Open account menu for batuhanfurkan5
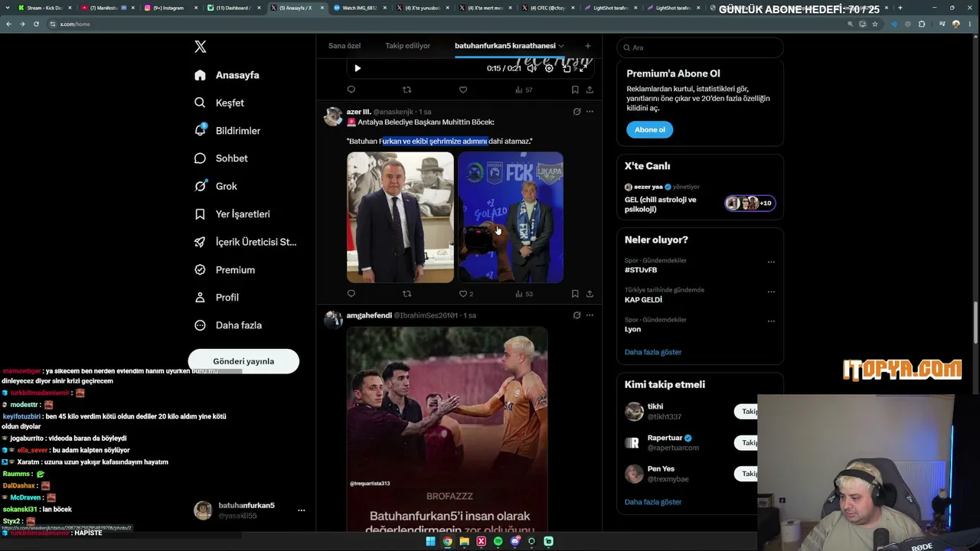The image size is (980, 551). coord(302,510)
